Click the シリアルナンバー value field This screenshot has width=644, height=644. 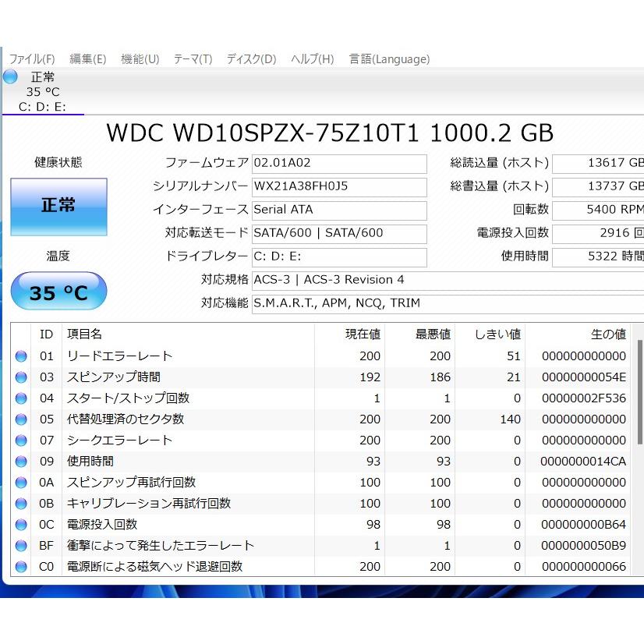click(339, 187)
